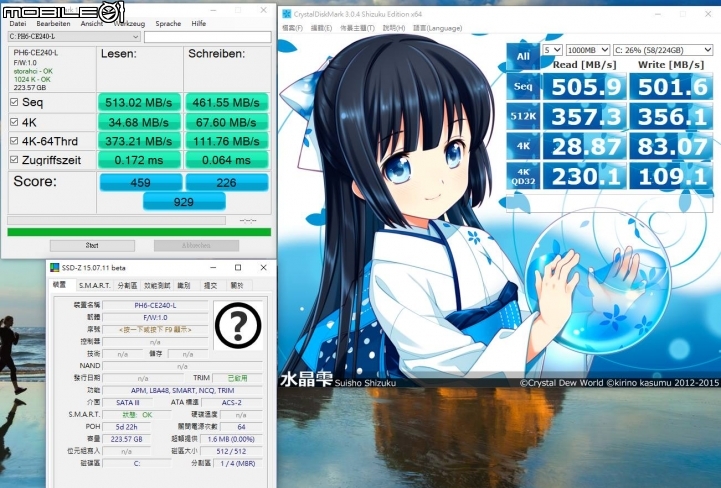Open the 編輯(E) menu in CrystalDiskMark

click(x=321, y=28)
